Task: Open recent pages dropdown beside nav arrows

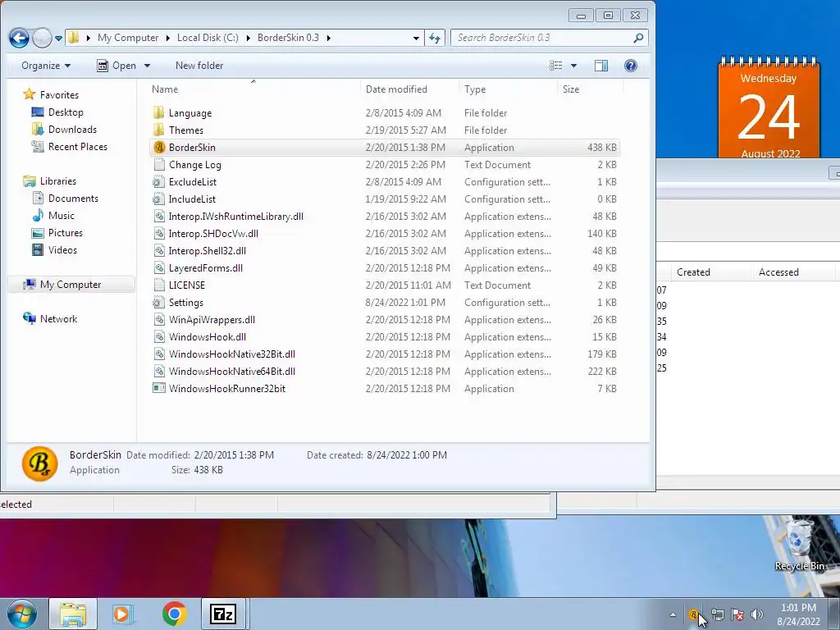Action: [x=58, y=39]
